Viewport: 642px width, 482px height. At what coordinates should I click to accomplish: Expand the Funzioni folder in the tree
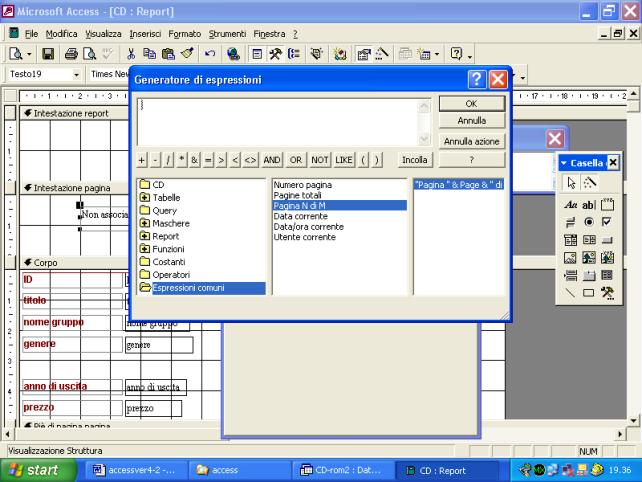[x=144, y=249]
